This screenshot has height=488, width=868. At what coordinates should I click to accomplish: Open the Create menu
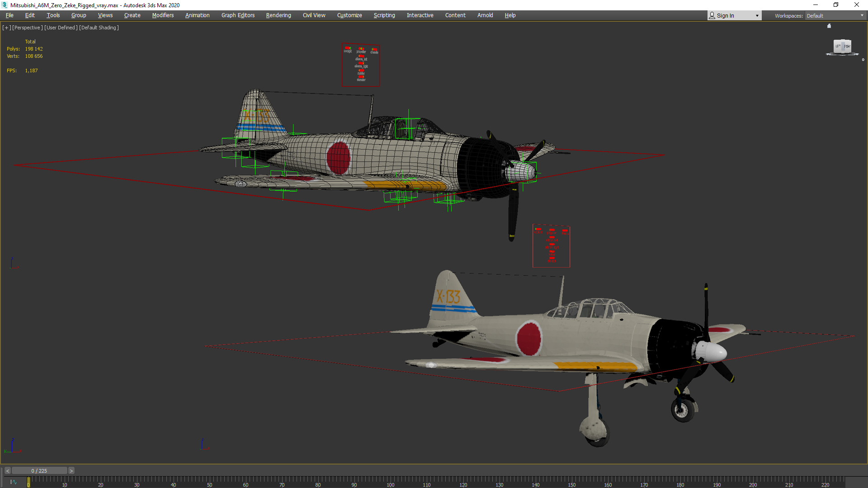[x=132, y=15]
